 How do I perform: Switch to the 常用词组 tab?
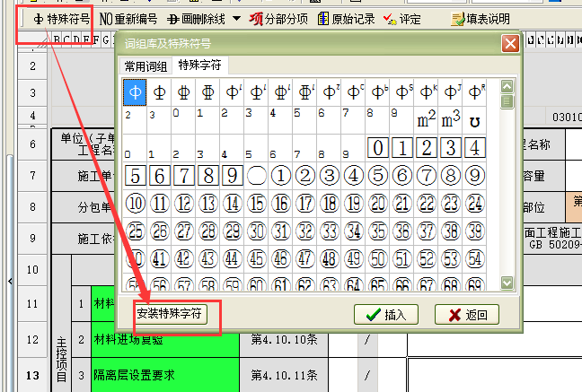[x=146, y=65]
